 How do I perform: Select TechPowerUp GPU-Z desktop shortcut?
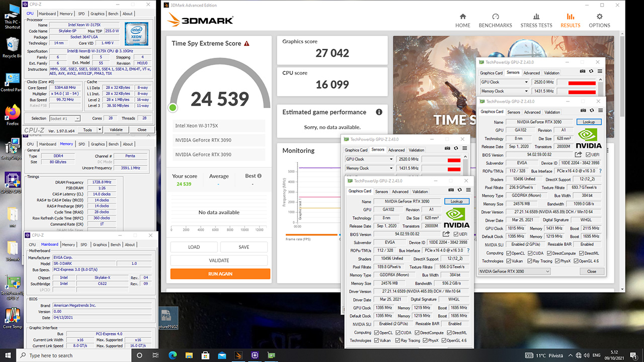pyautogui.click(x=12, y=288)
